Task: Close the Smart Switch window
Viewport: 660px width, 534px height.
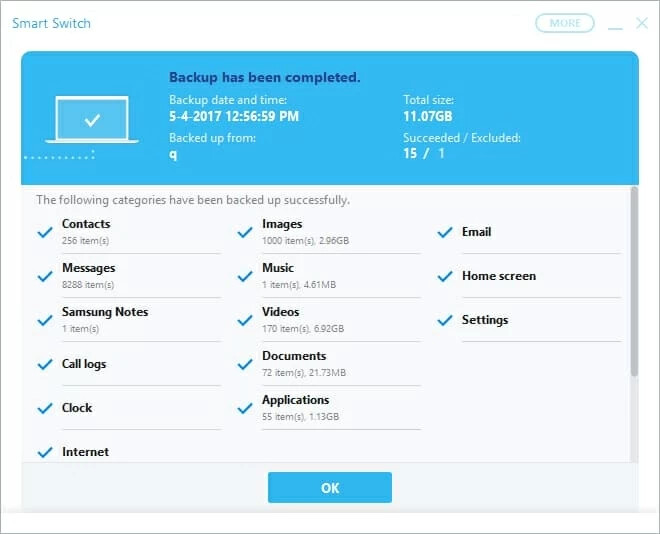Action: pos(642,23)
